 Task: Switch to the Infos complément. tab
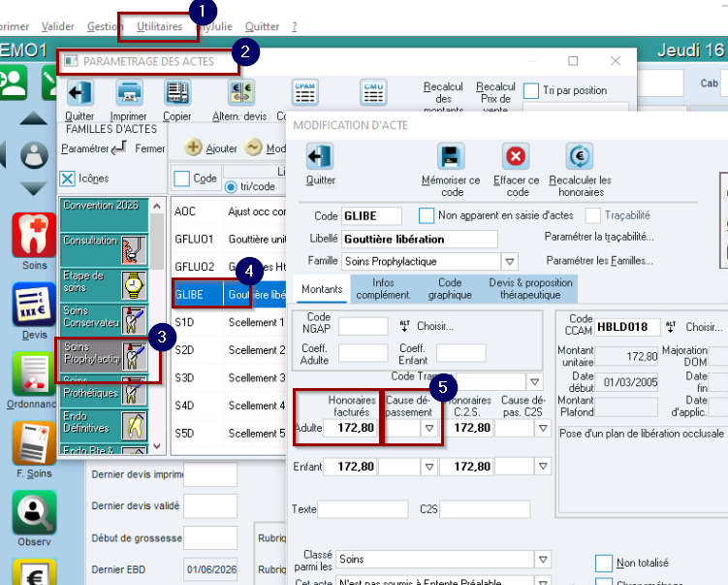pyautogui.click(x=383, y=288)
